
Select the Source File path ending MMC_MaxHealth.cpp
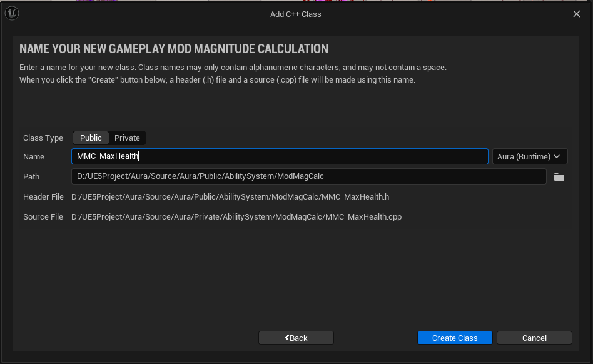(x=236, y=217)
